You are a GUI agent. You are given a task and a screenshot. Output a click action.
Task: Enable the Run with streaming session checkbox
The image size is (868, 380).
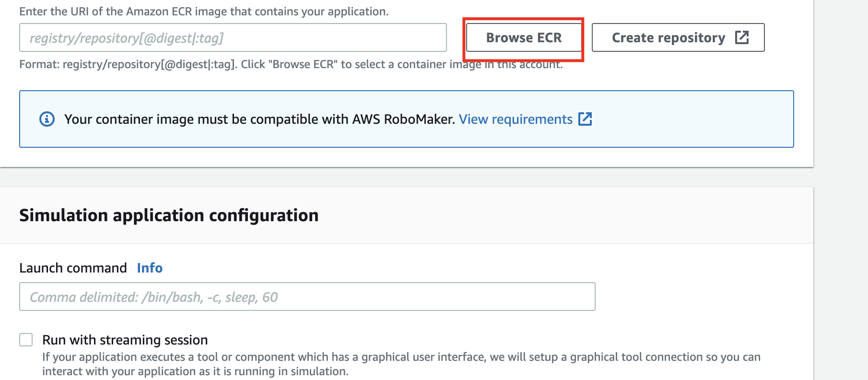pyautogui.click(x=26, y=340)
